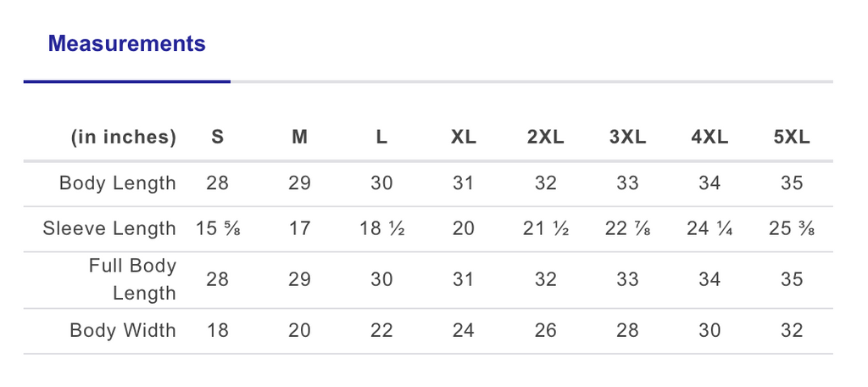This screenshot has height=387, width=868.
Task: Select Body Width value 32 for 5XL
Action: pyautogui.click(x=792, y=330)
